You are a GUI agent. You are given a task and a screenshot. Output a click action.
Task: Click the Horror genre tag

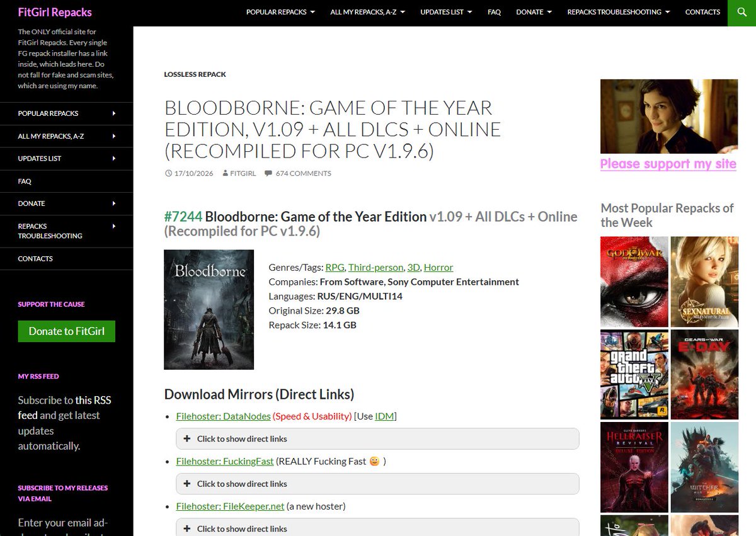[x=438, y=267]
